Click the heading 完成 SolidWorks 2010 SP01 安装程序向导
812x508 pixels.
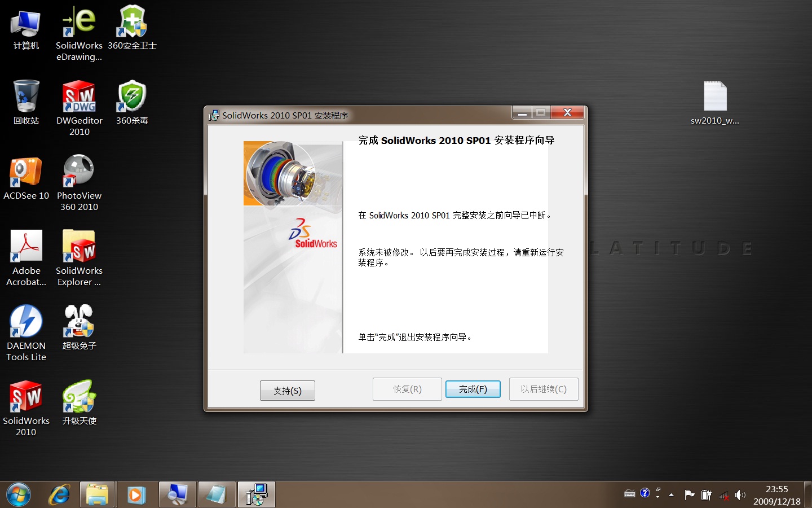pyautogui.click(x=456, y=140)
